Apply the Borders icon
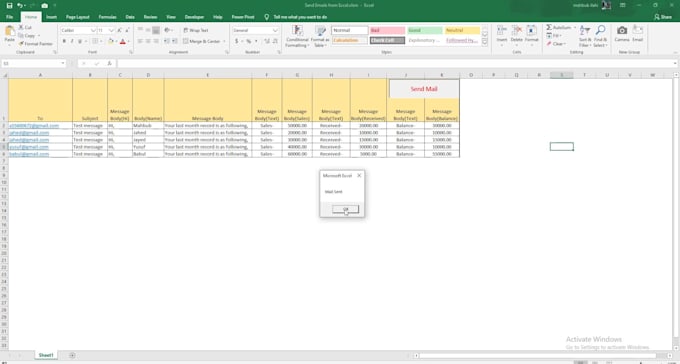Image resolution: width=680 pixels, height=364 pixels. click(x=95, y=41)
